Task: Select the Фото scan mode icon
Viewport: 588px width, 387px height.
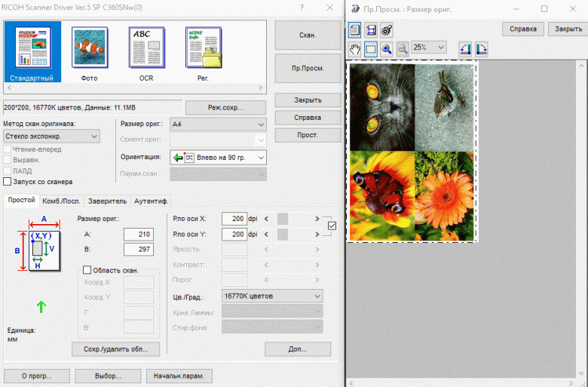Action: click(89, 52)
